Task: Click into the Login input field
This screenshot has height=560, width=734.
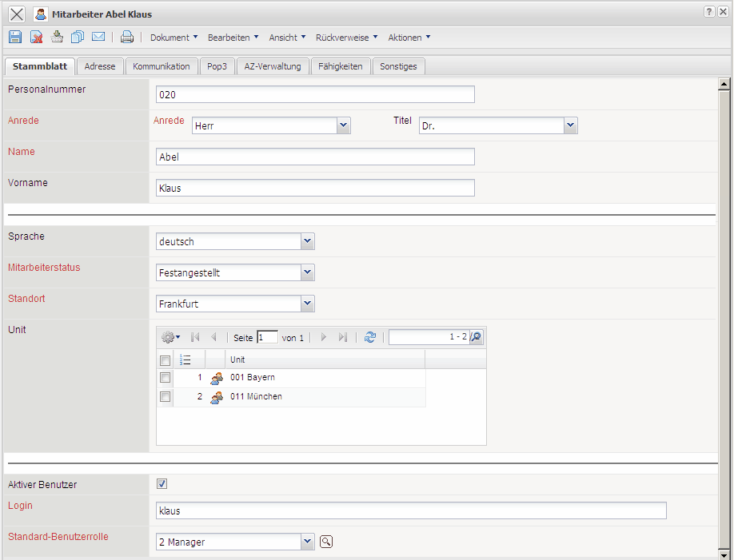Action: pyautogui.click(x=411, y=510)
